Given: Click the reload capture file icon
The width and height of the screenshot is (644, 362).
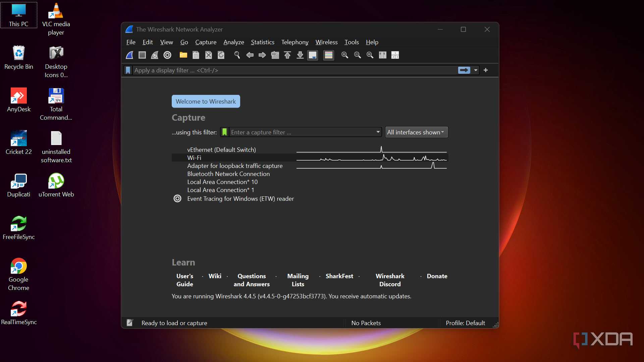Looking at the screenshot, I should coord(221,55).
